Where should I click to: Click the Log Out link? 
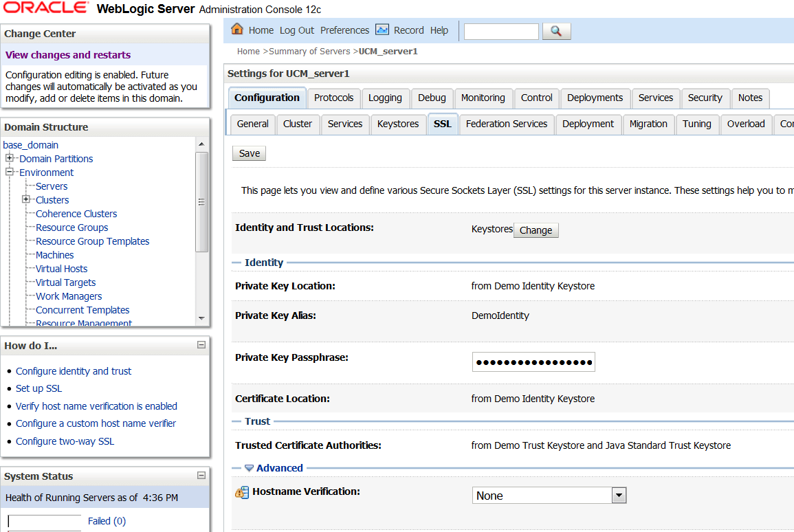pyautogui.click(x=297, y=30)
